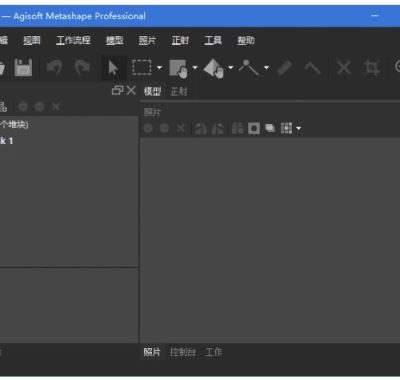The height and width of the screenshot is (380, 400).
Task: Select the Move Region tool with hand
Action: [x=178, y=68]
